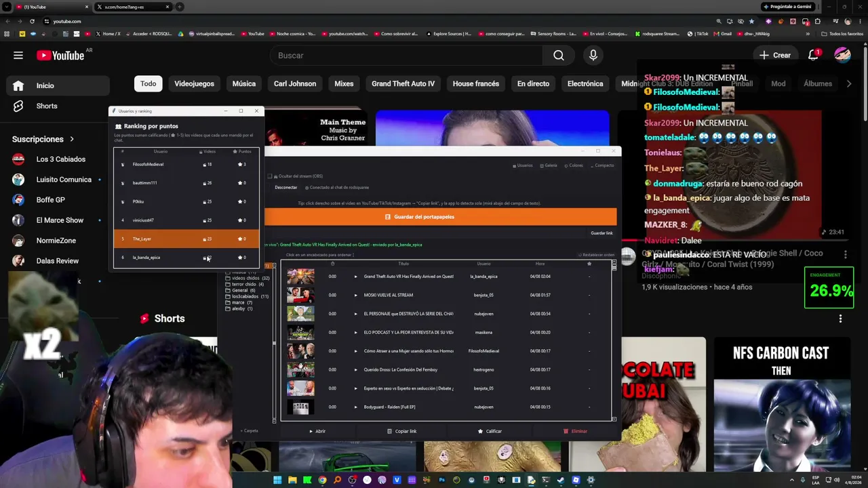Open Galería in the link app
This screenshot has width=868, height=488.
pyautogui.click(x=548, y=165)
